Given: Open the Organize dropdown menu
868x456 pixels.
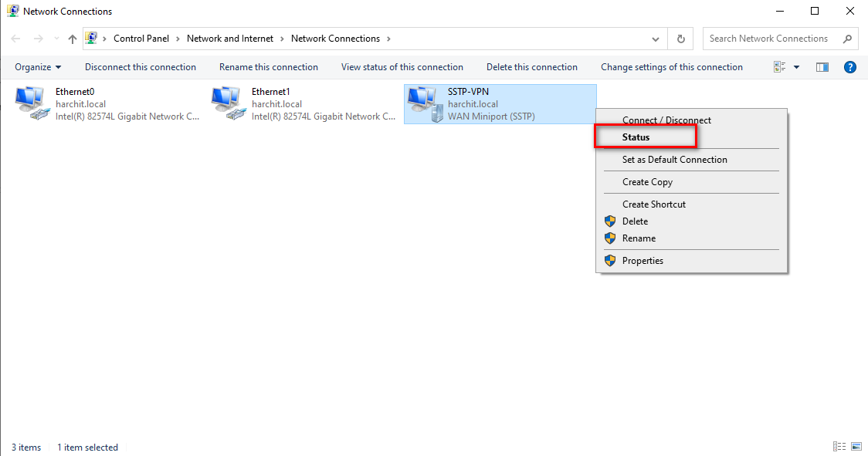Looking at the screenshot, I should click(x=38, y=67).
